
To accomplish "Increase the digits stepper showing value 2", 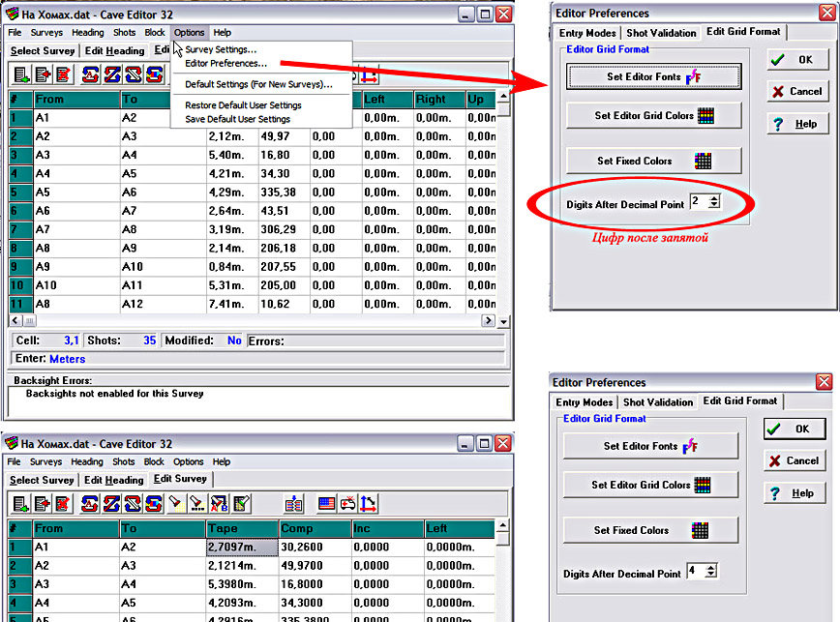I will click(x=714, y=199).
